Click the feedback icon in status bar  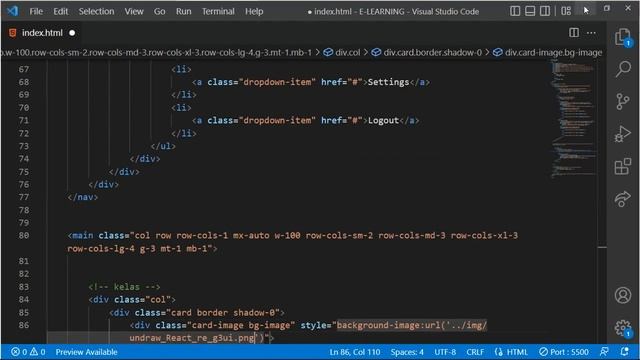click(x=604, y=351)
